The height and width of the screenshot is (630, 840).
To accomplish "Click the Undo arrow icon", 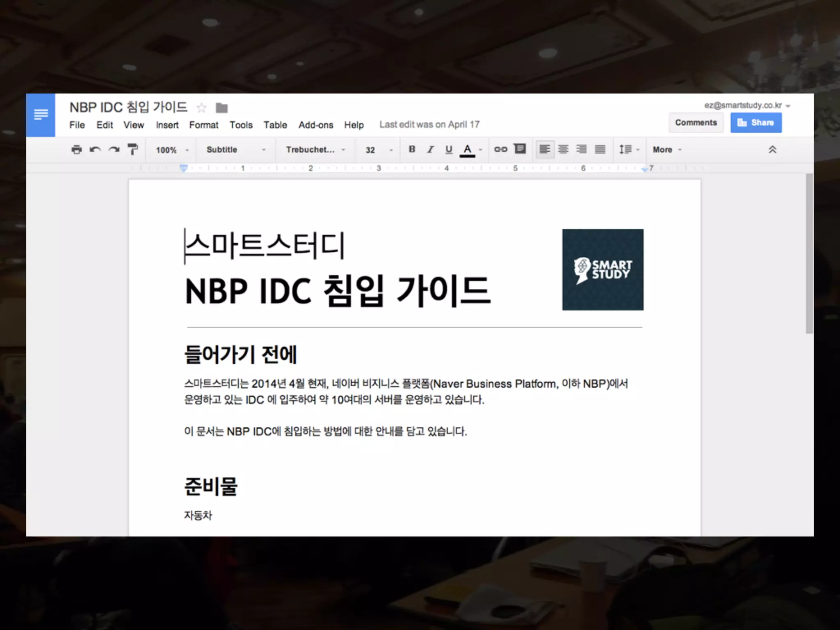I will tap(95, 150).
